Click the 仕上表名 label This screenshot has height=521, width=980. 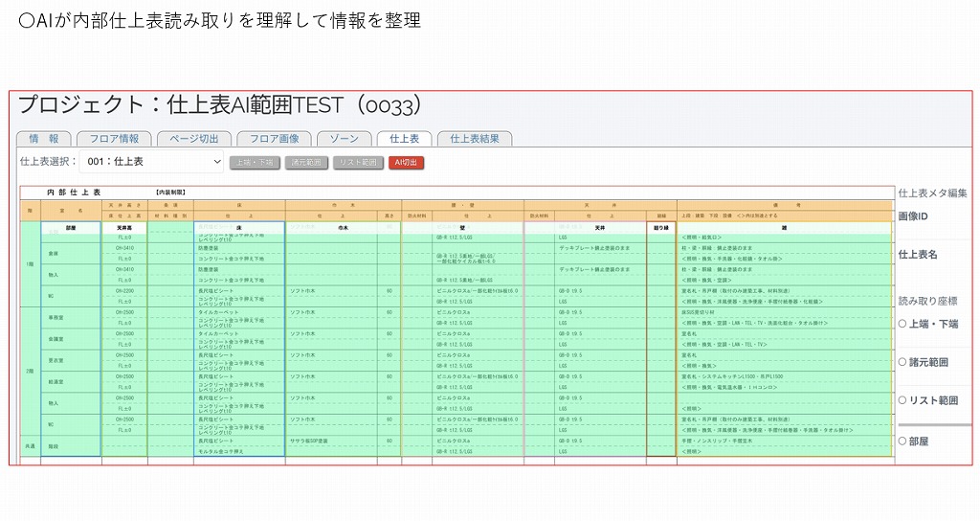pos(918,255)
